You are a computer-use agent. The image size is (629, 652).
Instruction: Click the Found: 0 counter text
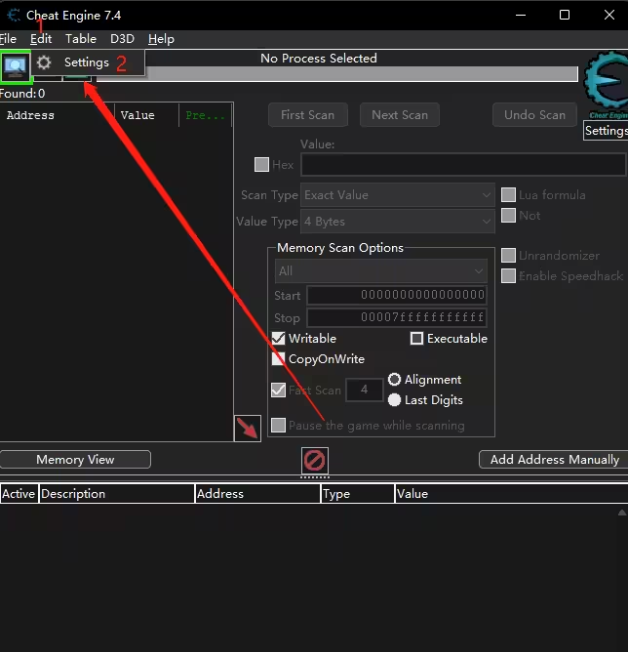(x=22, y=94)
